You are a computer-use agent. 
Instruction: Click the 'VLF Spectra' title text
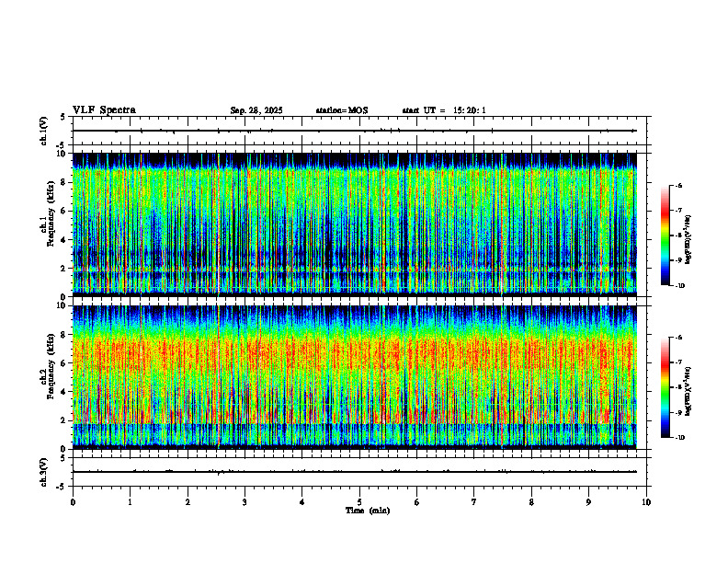tap(104, 110)
